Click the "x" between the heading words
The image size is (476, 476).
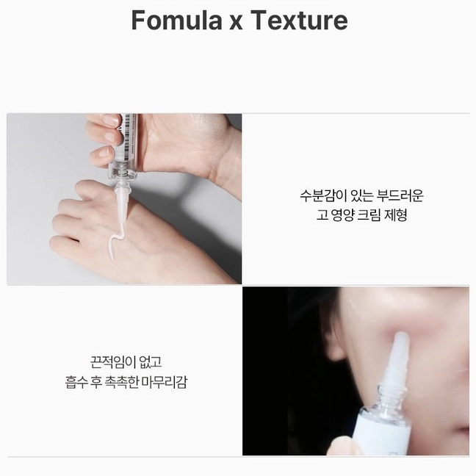point(236,24)
